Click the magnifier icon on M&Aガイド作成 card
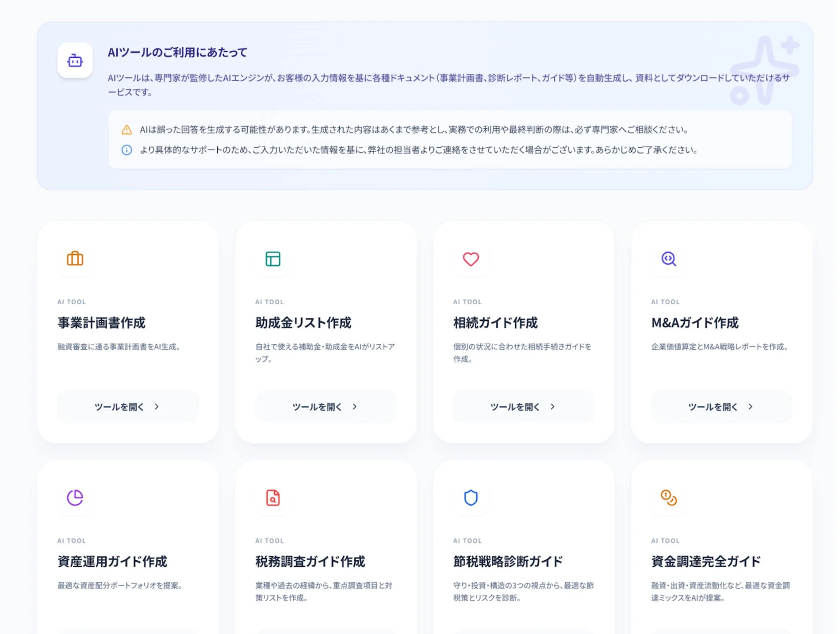840x634 pixels. [x=669, y=259]
